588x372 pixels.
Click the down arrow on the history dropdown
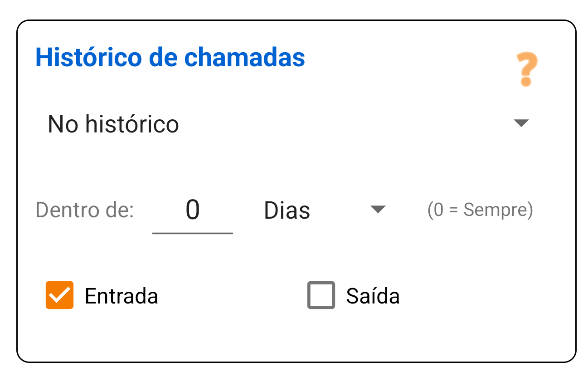coord(522,123)
